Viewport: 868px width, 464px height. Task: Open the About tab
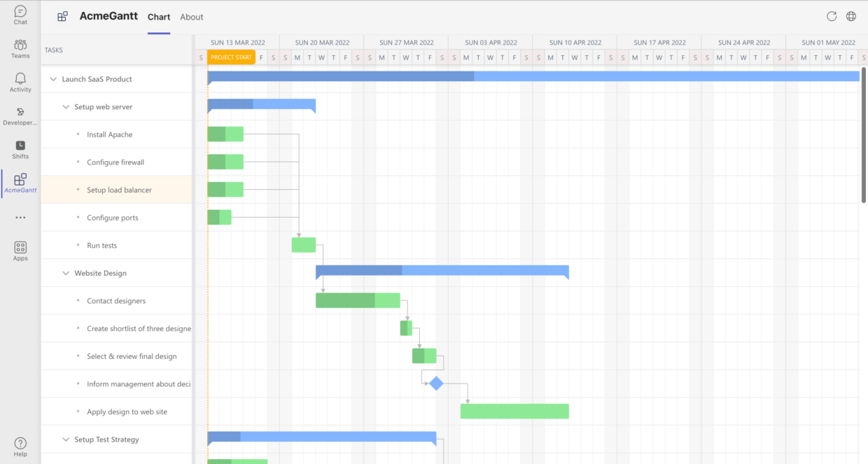(191, 17)
